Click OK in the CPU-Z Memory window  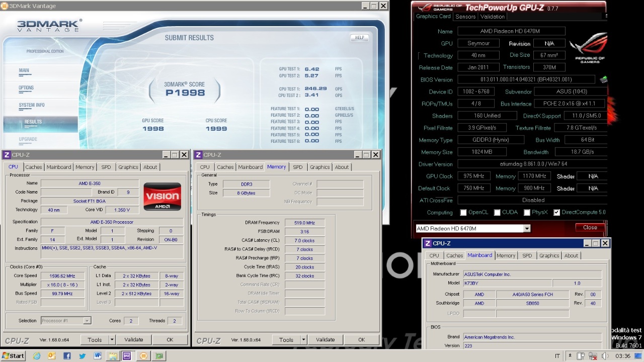click(361, 340)
